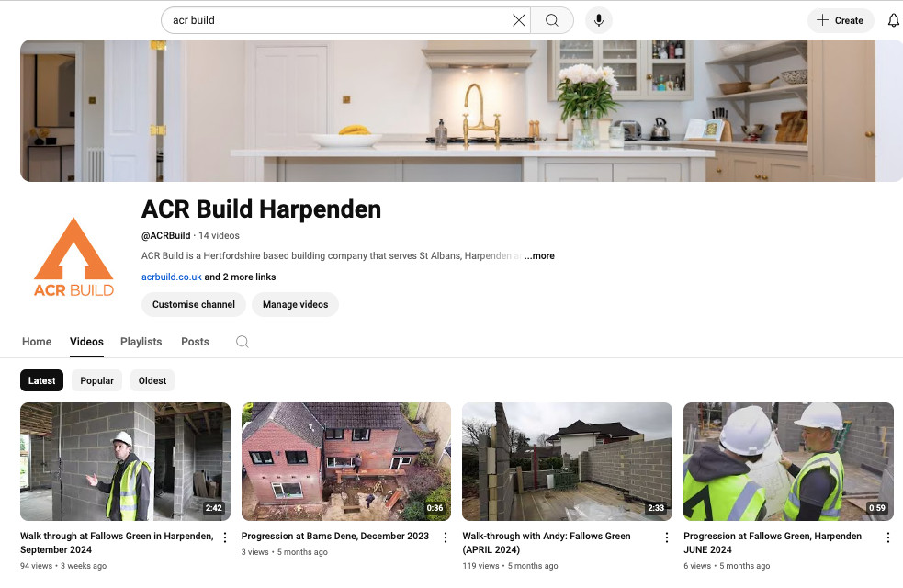Click the 'ACR Build Harpenden' channel title
This screenshot has height=588, width=903.
click(x=262, y=209)
